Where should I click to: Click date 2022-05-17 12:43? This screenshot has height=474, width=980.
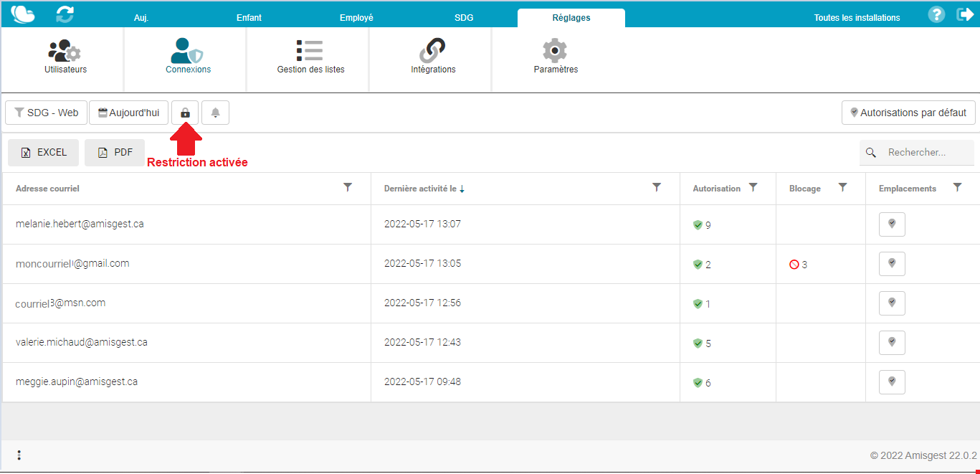tap(422, 342)
